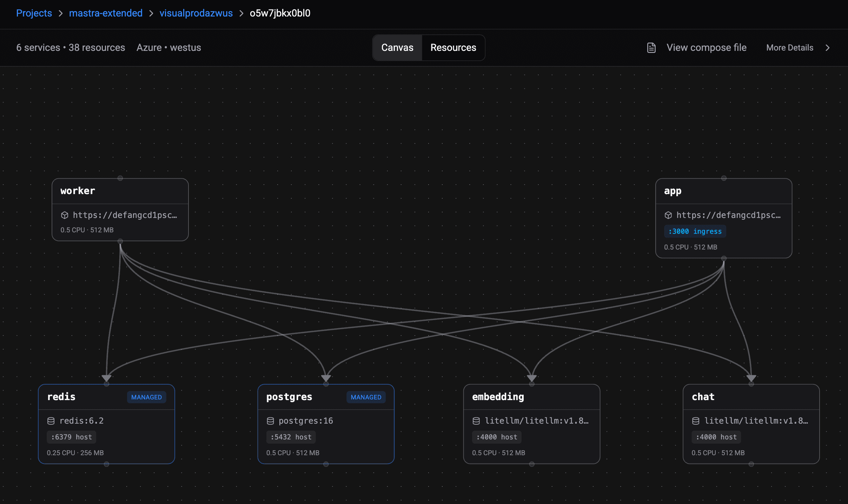Open More Details panel
Image resolution: width=848 pixels, height=504 pixels.
pos(790,48)
